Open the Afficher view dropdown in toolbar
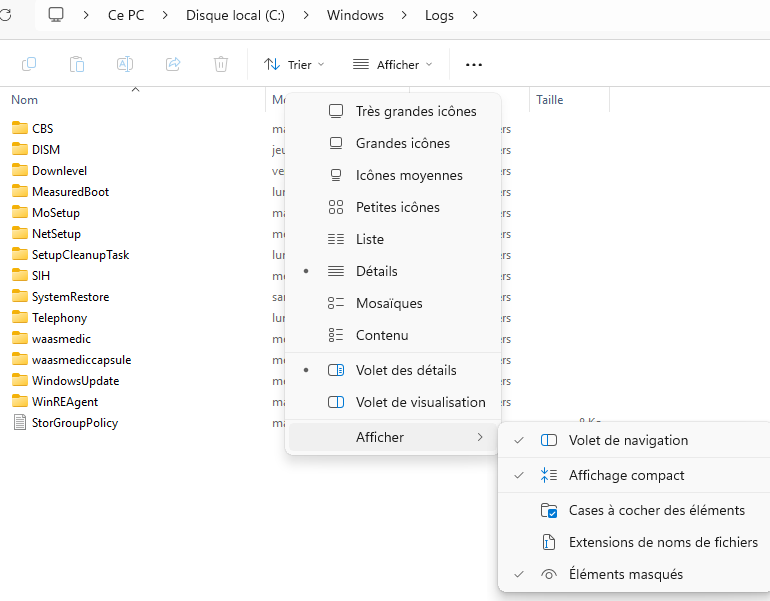 (392, 65)
